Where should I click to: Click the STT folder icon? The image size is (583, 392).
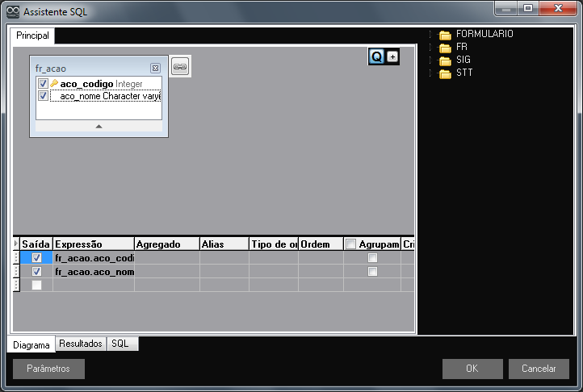click(x=445, y=73)
